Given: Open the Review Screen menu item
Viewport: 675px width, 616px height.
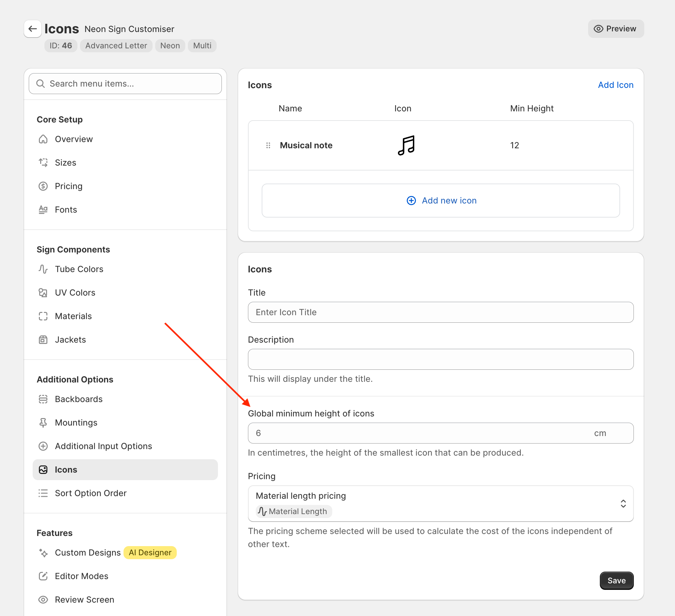Looking at the screenshot, I should [84, 600].
